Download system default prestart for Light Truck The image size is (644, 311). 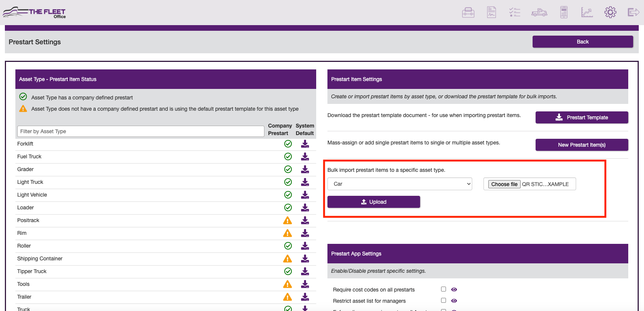(x=305, y=182)
